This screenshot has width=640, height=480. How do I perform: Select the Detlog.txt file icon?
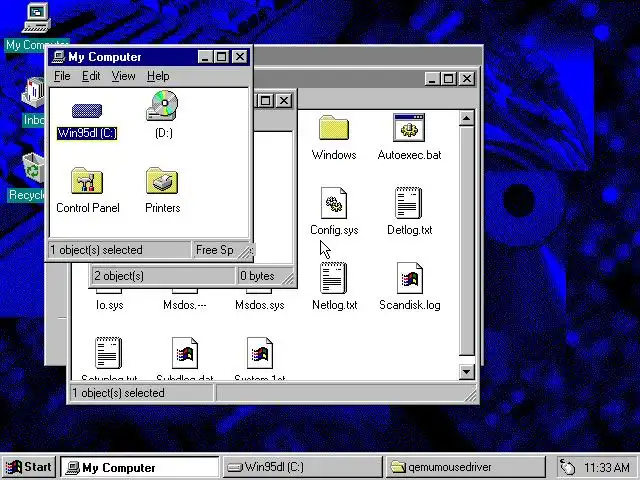click(x=409, y=203)
